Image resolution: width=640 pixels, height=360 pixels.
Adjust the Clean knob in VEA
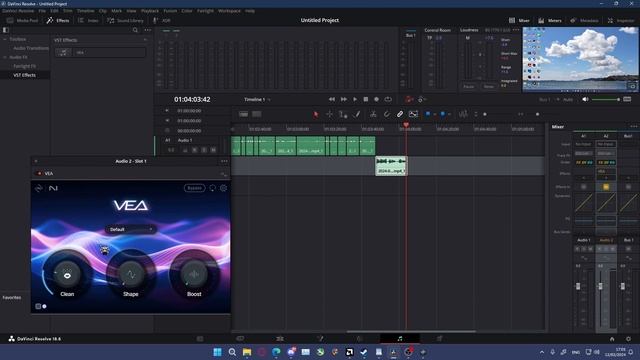[67, 276]
